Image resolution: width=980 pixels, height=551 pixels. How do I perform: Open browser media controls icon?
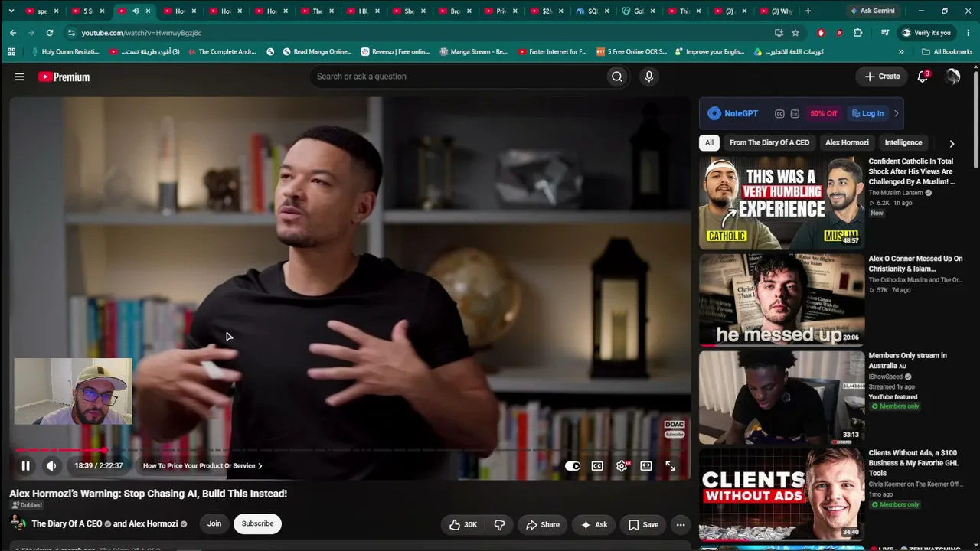tap(885, 33)
